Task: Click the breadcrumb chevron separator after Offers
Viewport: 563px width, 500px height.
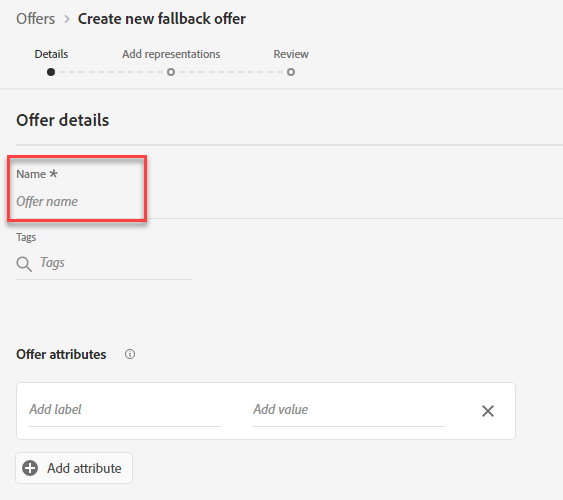Action: [67, 19]
